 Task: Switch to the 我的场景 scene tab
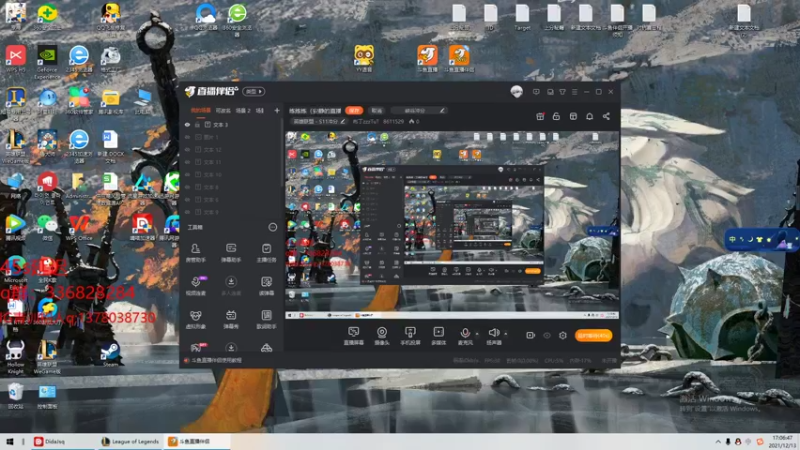pyautogui.click(x=201, y=110)
